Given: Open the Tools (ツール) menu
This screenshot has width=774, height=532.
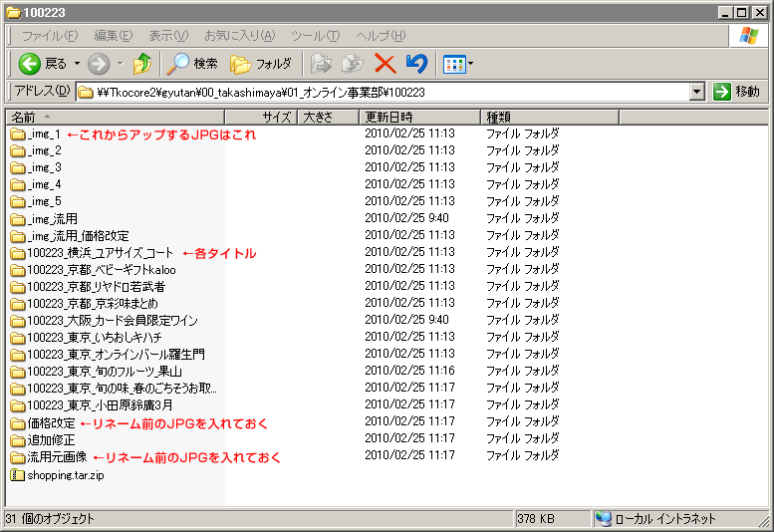Looking at the screenshot, I should pos(316,36).
